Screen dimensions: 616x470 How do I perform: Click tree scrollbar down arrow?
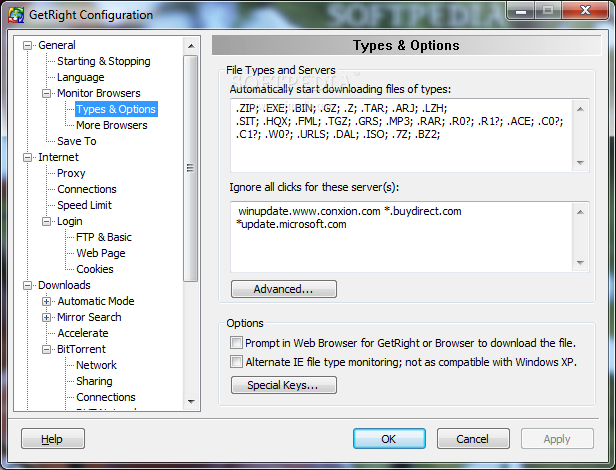191,402
